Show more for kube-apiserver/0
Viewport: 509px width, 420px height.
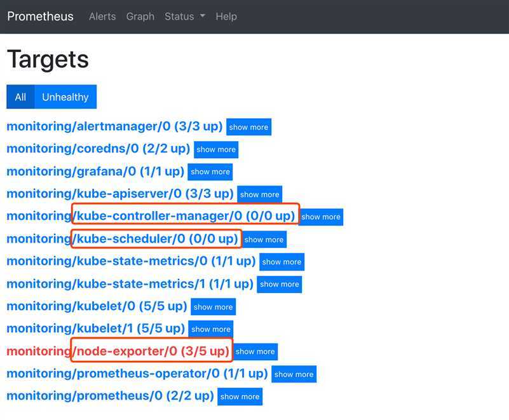(260, 194)
